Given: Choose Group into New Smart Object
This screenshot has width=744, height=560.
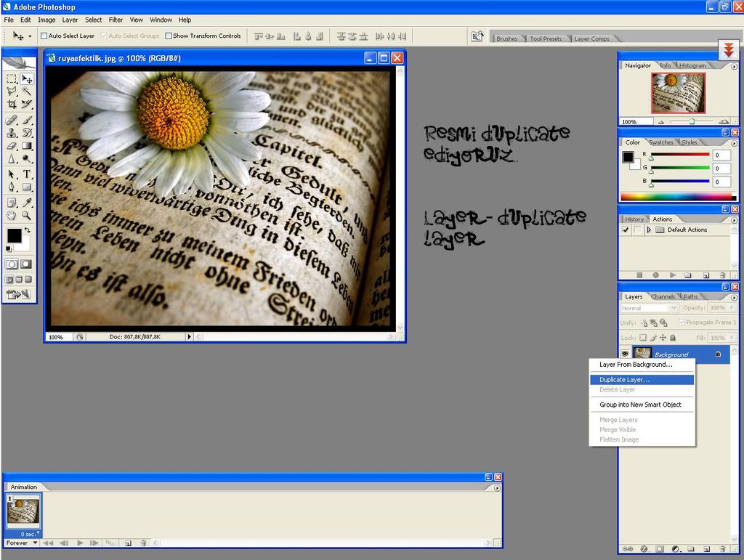Looking at the screenshot, I should click(642, 405).
